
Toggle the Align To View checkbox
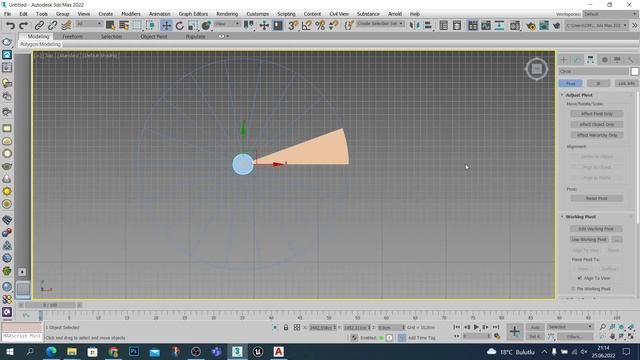click(x=580, y=278)
